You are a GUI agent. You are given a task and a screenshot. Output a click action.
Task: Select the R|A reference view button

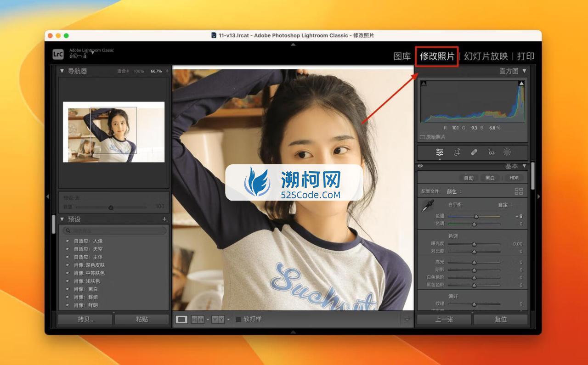[x=198, y=320]
